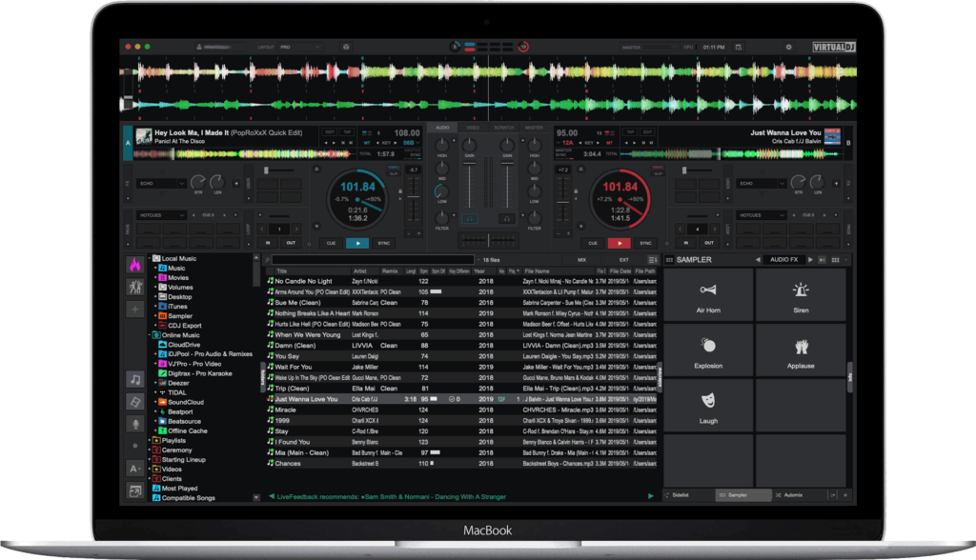Play the left deck with the blue play button
The height and width of the screenshot is (560, 976).
357,243
